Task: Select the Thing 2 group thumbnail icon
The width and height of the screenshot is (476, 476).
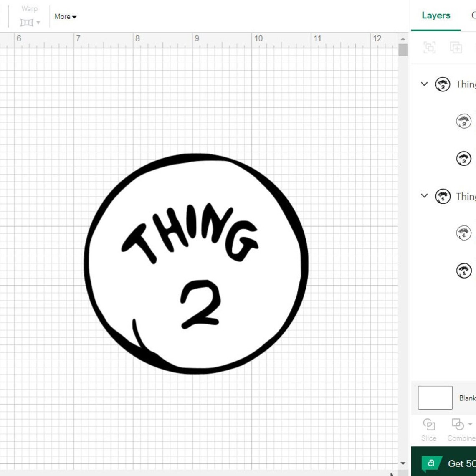Action: pyautogui.click(x=443, y=84)
